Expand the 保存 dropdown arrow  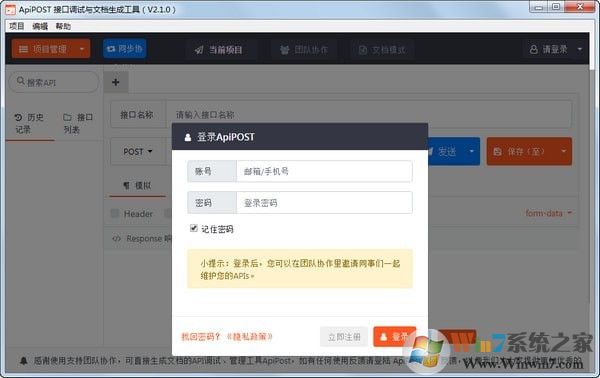click(564, 151)
